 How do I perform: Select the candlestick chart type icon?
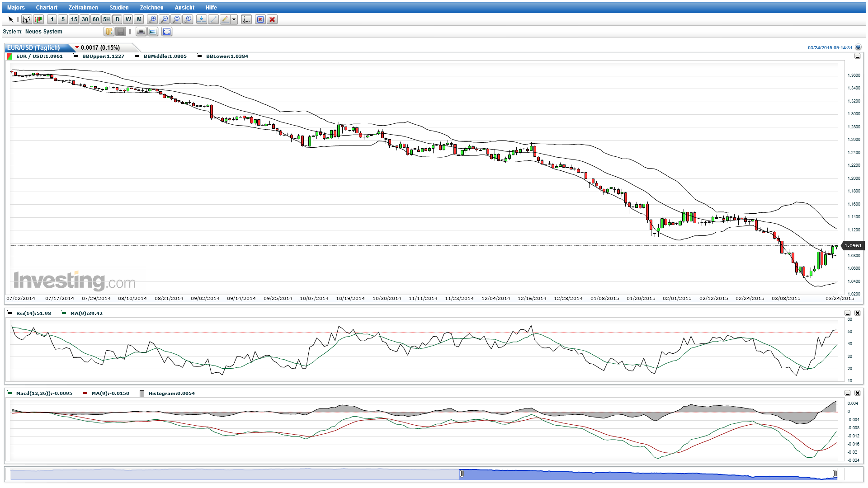click(38, 19)
